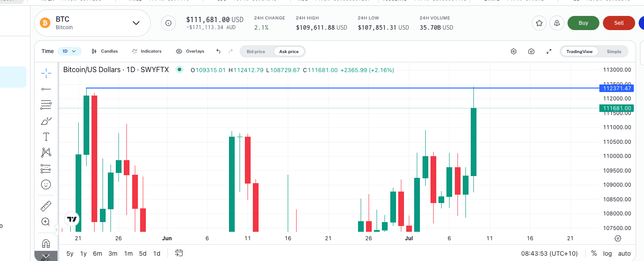Click the Bitcoin coin logo
The height and width of the screenshot is (261, 644).
tap(45, 23)
